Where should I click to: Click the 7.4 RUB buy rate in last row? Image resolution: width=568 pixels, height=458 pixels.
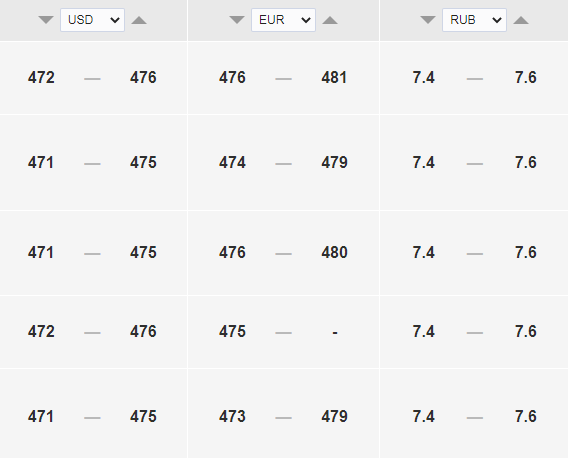click(423, 416)
